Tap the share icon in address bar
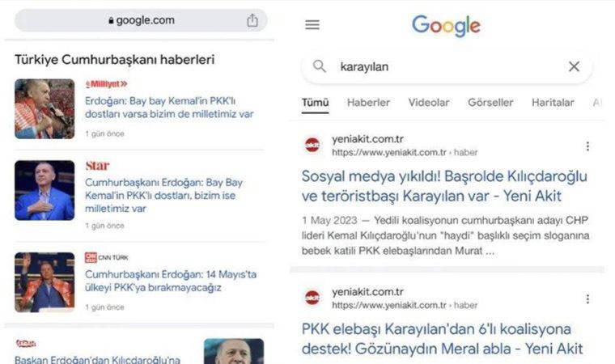The width and height of the screenshot is (615, 364). [252, 20]
